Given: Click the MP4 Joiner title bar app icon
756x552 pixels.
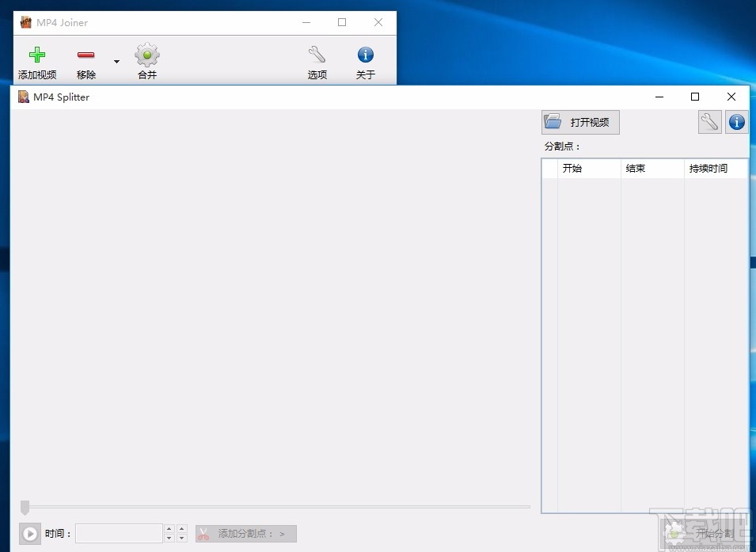Looking at the screenshot, I should (x=26, y=22).
